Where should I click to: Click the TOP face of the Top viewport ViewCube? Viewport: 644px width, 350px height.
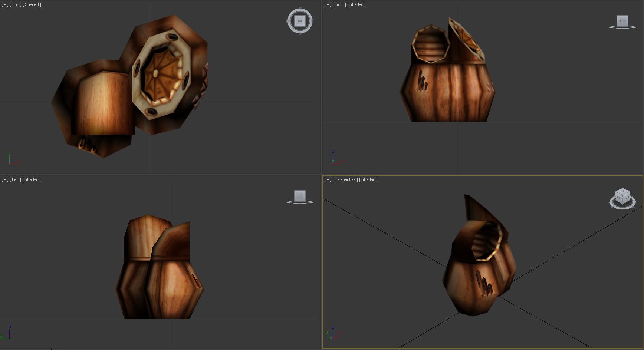[x=300, y=21]
